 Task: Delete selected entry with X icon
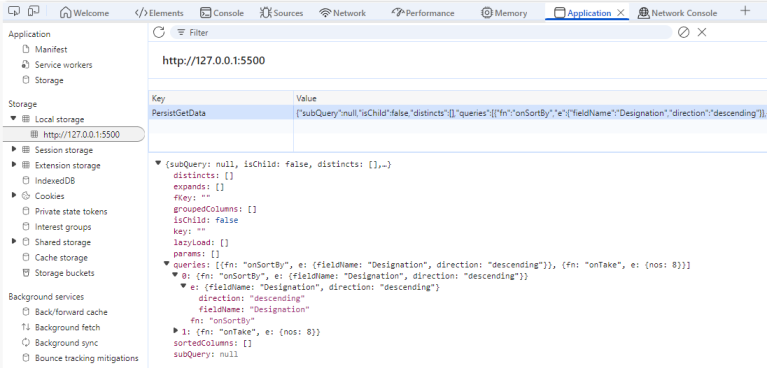tap(702, 32)
